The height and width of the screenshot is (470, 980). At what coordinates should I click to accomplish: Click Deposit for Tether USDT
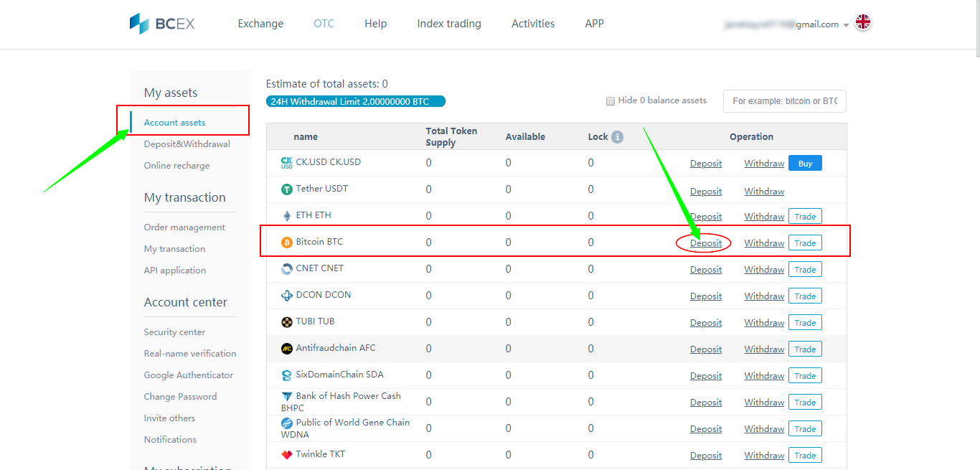tap(706, 192)
